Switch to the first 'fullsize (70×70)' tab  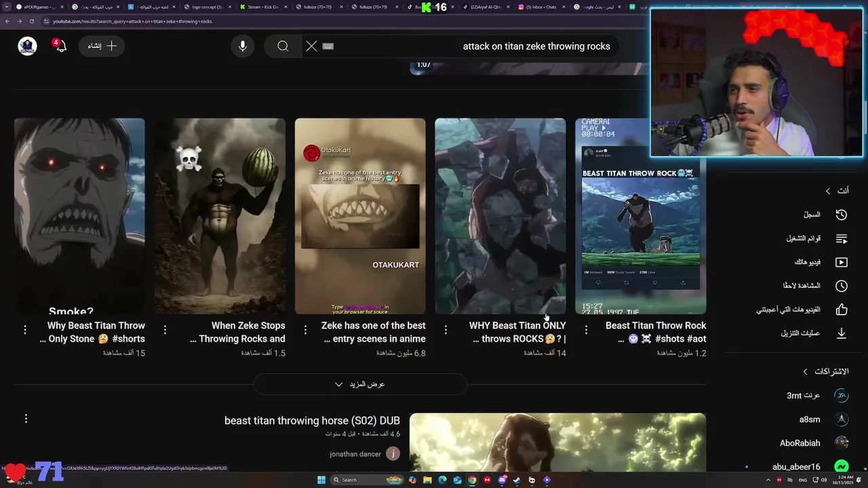click(x=320, y=7)
